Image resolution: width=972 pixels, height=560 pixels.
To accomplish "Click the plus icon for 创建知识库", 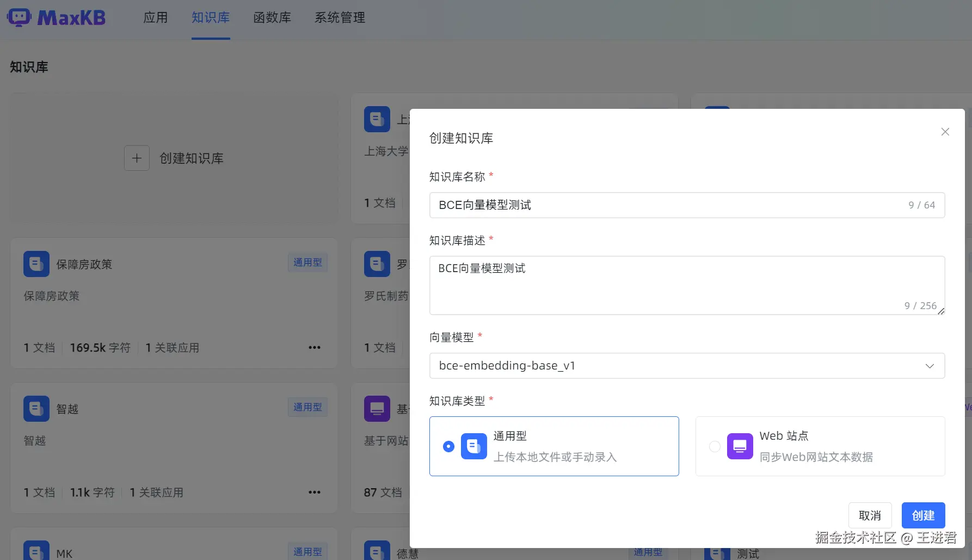I will click(137, 158).
